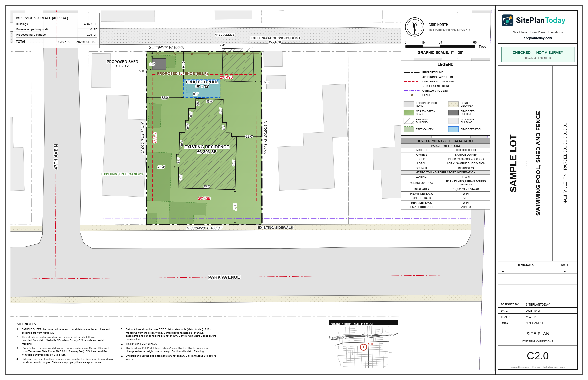Click the sheet number 'C2.0'
588x380 pixels.
538,356
